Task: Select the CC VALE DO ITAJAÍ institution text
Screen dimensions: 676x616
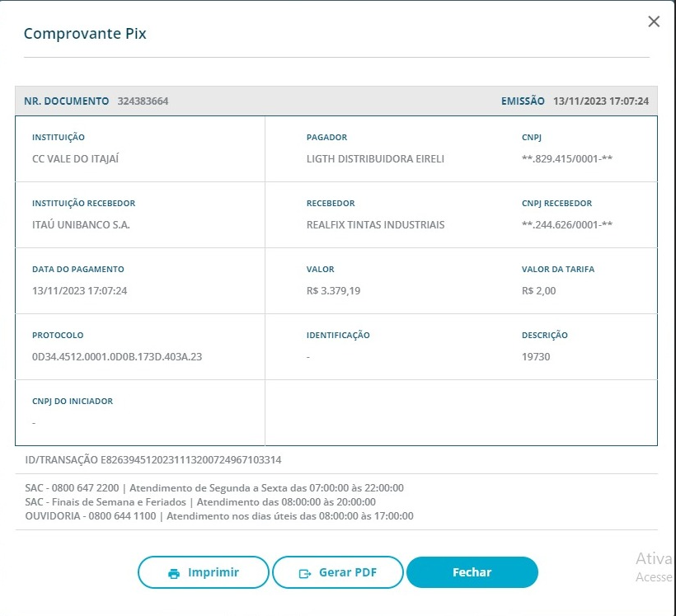Action: pos(69,159)
